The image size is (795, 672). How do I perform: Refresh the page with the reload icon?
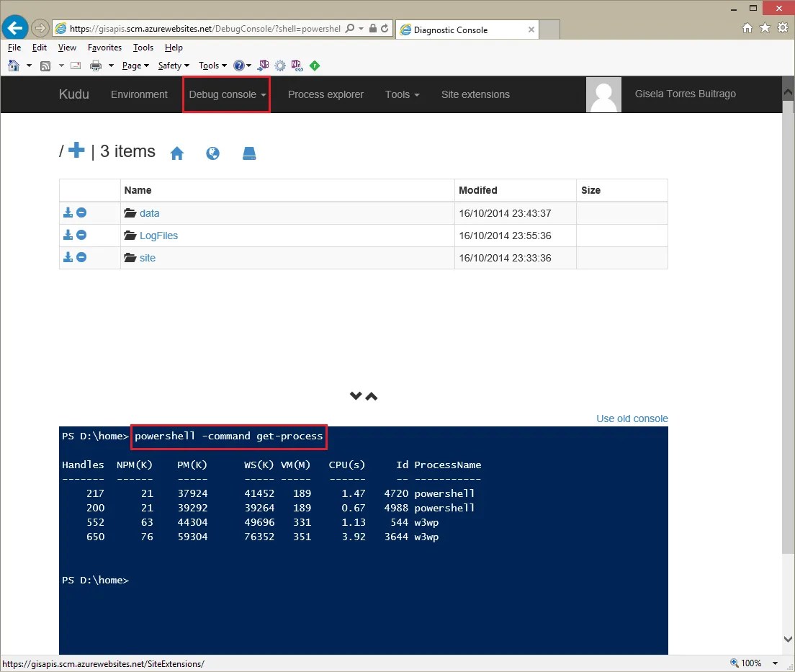click(385, 28)
